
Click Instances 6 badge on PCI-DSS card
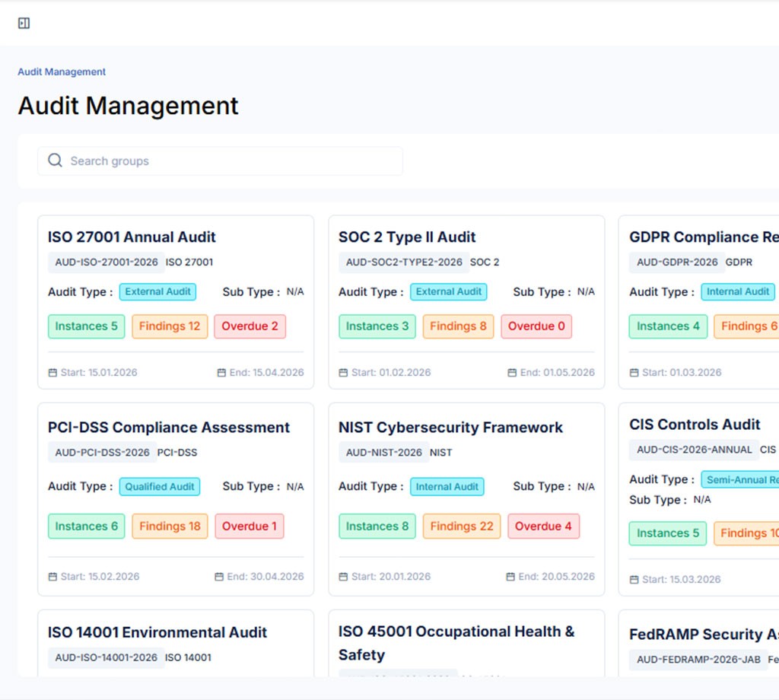(x=87, y=526)
